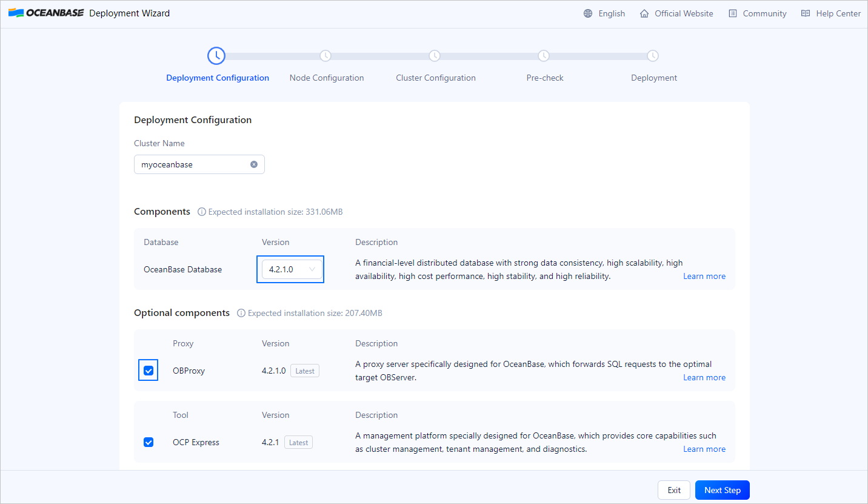The image size is (868, 504).
Task: Disable the OCP Express component
Action: [x=149, y=442]
